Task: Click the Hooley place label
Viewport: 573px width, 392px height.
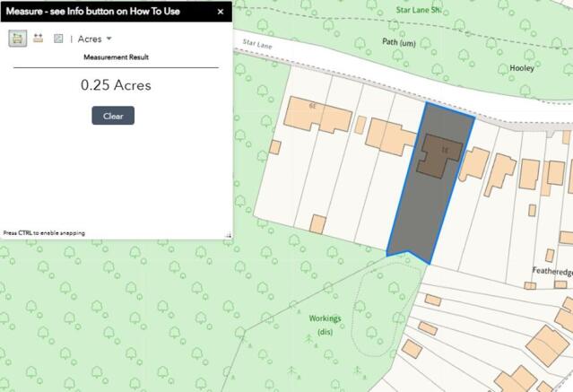Action: 522,68
